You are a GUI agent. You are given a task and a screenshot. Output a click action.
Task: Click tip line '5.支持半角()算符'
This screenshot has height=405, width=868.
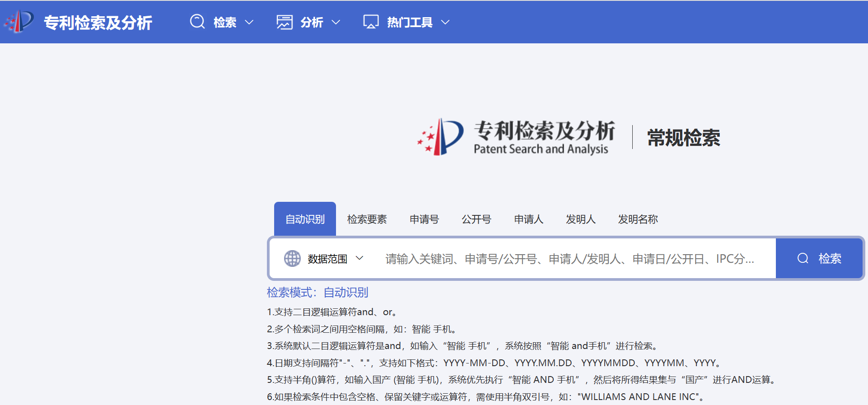click(x=522, y=380)
